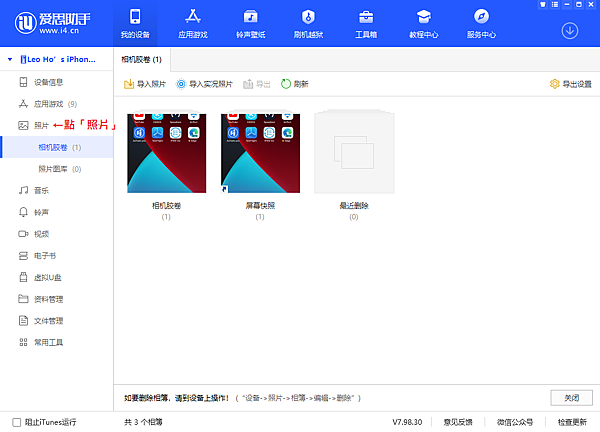This screenshot has width=600, height=432.
Task: Click 照片 Photos in the sidebar
Action: pyautogui.click(x=34, y=126)
